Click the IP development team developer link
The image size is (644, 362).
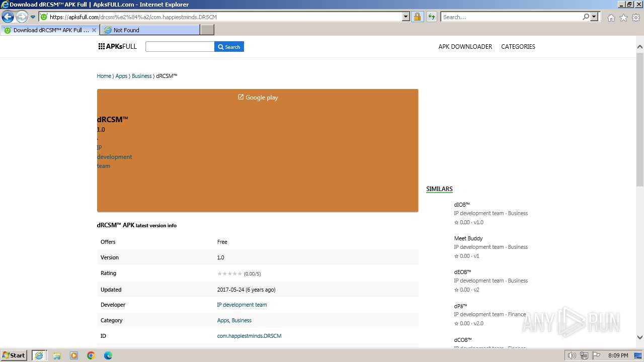(x=242, y=305)
